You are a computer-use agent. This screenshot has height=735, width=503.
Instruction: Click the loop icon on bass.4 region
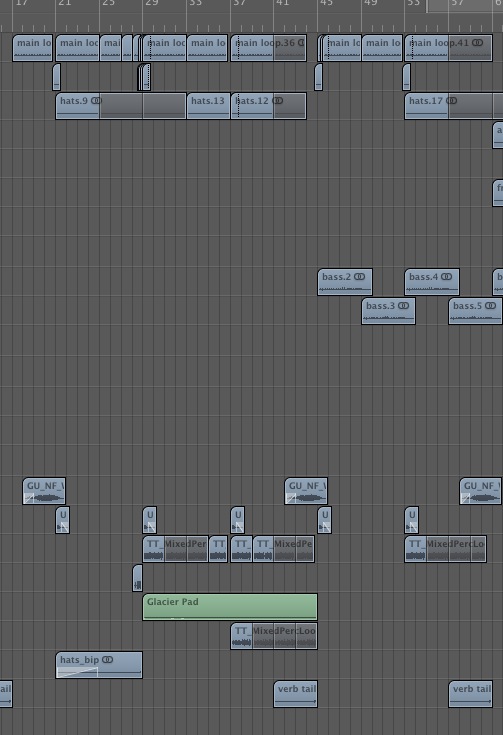pyautogui.click(x=447, y=277)
